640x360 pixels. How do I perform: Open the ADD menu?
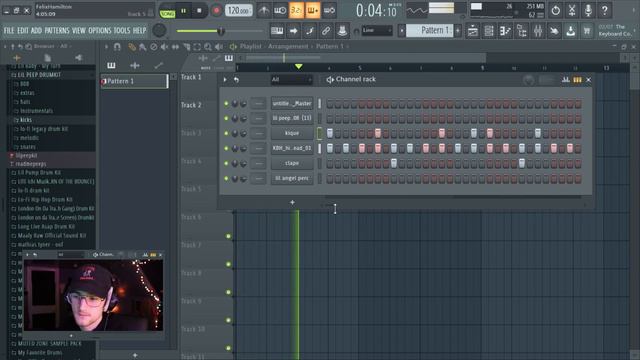click(36, 31)
